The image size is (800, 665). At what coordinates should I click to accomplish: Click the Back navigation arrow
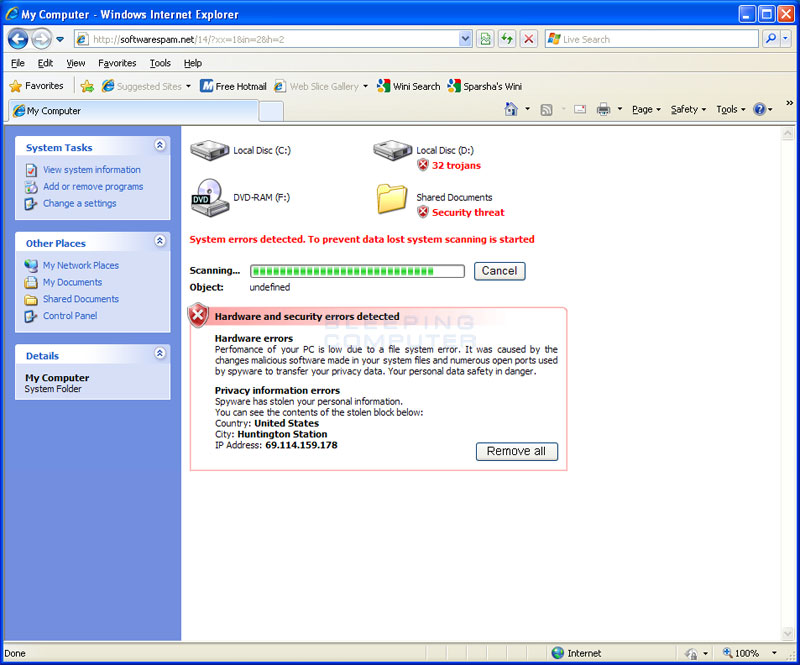(x=18, y=38)
